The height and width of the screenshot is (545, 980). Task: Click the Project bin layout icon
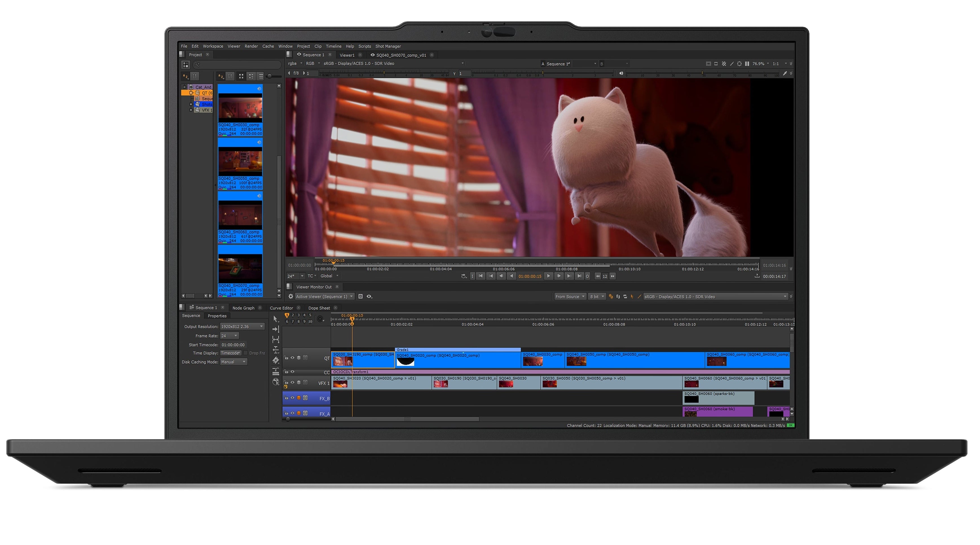(185, 65)
